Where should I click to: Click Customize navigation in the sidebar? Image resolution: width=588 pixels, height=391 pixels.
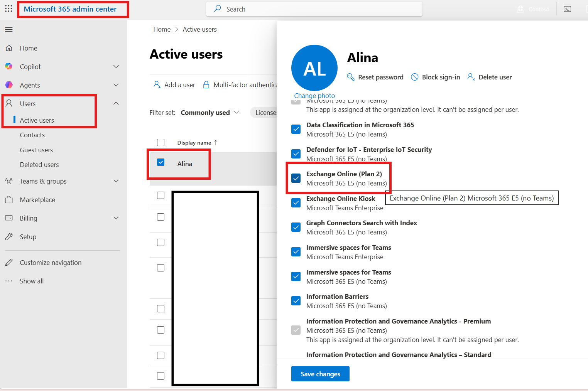[x=51, y=263]
